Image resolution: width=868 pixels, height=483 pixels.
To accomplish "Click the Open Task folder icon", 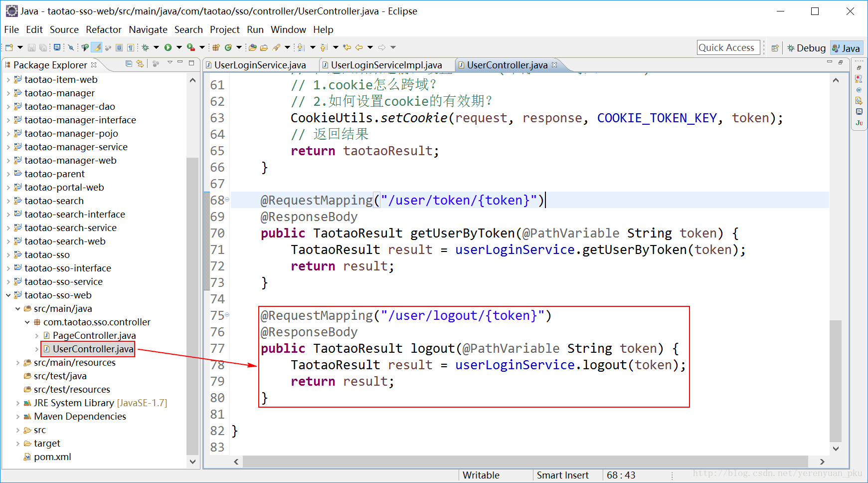I will (x=264, y=47).
